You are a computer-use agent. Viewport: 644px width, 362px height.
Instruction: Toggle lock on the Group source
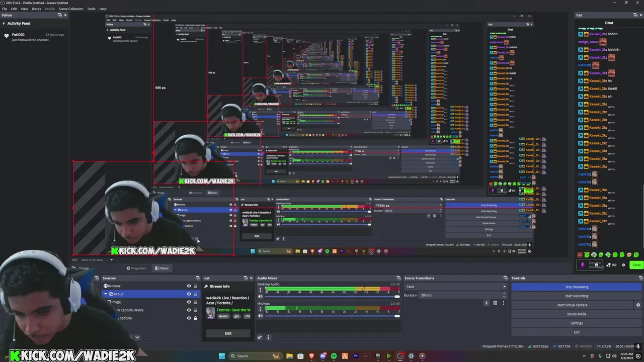(x=196, y=294)
